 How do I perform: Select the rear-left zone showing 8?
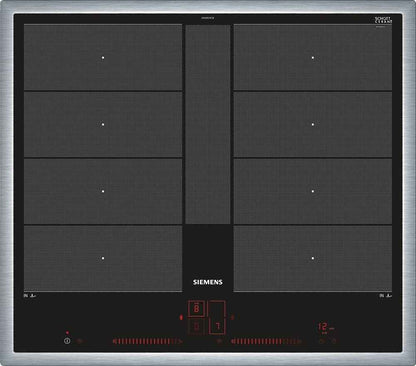tap(196, 308)
